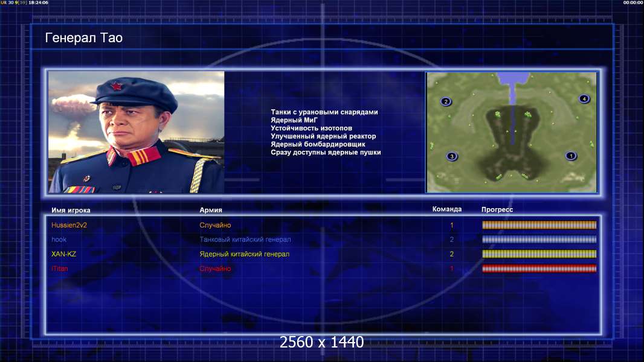Click team number of hook
This screenshot has width=644, height=362.
click(x=452, y=240)
